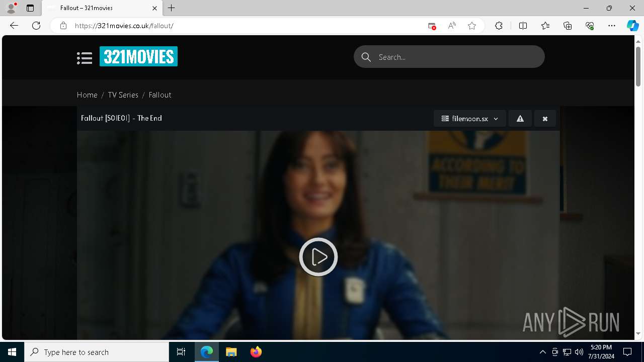This screenshot has height=362, width=644.
Task: Close the player with the X button
Action: [545, 119]
